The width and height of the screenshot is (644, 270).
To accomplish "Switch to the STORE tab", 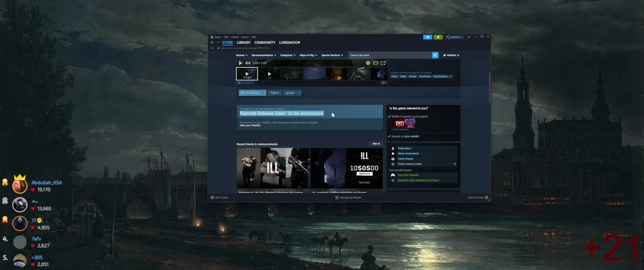I will pyautogui.click(x=227, y=42).
